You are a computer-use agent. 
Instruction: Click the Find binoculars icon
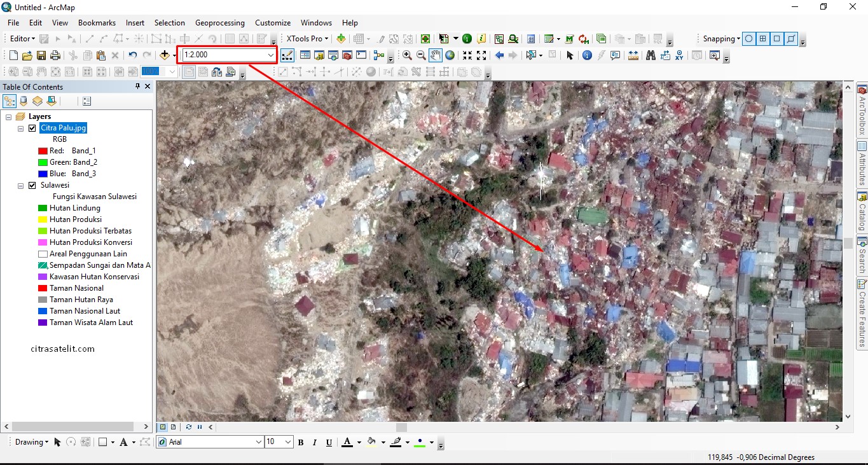(x=651, y=55)
